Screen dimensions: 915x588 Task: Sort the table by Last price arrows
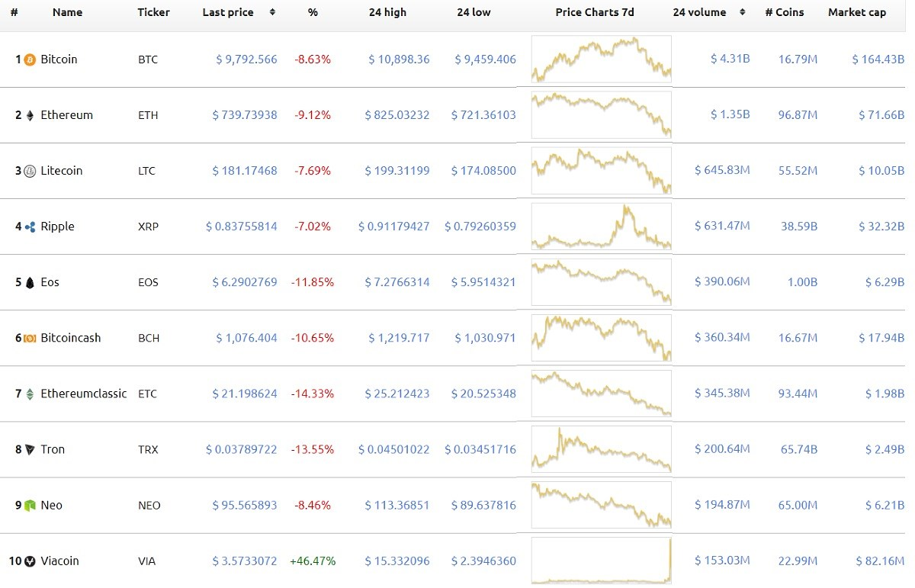[x=272, y=12]
